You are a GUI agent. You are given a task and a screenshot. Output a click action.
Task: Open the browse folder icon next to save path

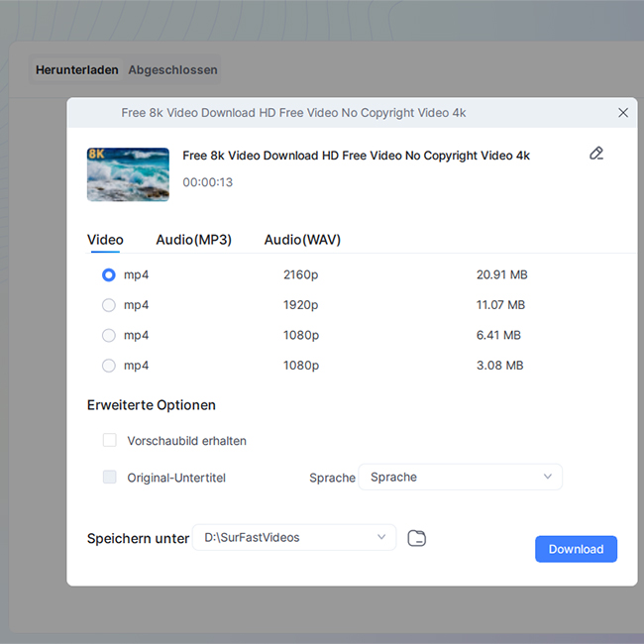click(x=417, y=538)
